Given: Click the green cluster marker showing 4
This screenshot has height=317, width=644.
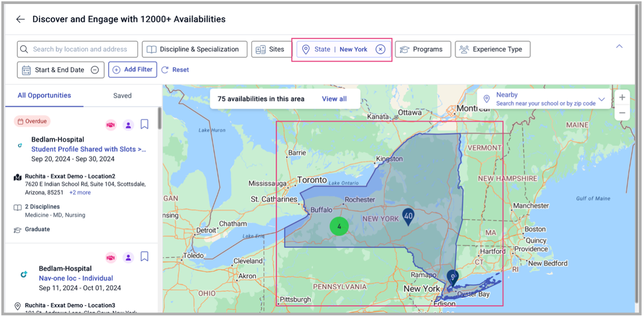Looking at the screenshot, I should [339, 226].
